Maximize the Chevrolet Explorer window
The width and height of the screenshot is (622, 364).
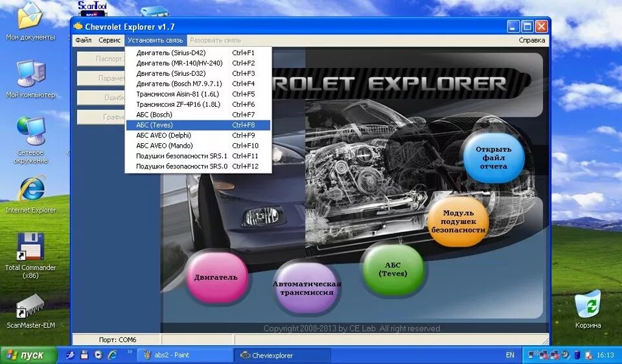[x=527, y=27]
